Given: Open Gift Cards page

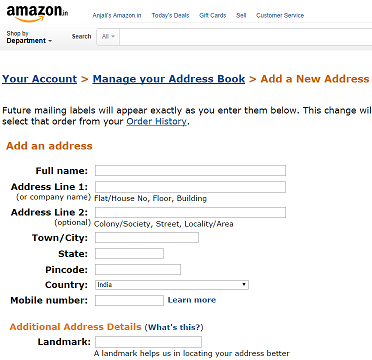Looking at the screenshot, I should tap(213, 16).
